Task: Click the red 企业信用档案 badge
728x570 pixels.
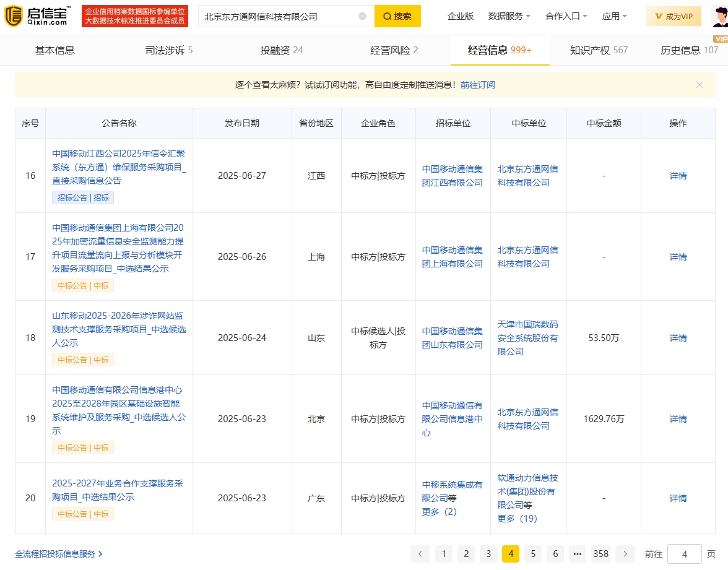Action: pos(135,16)
